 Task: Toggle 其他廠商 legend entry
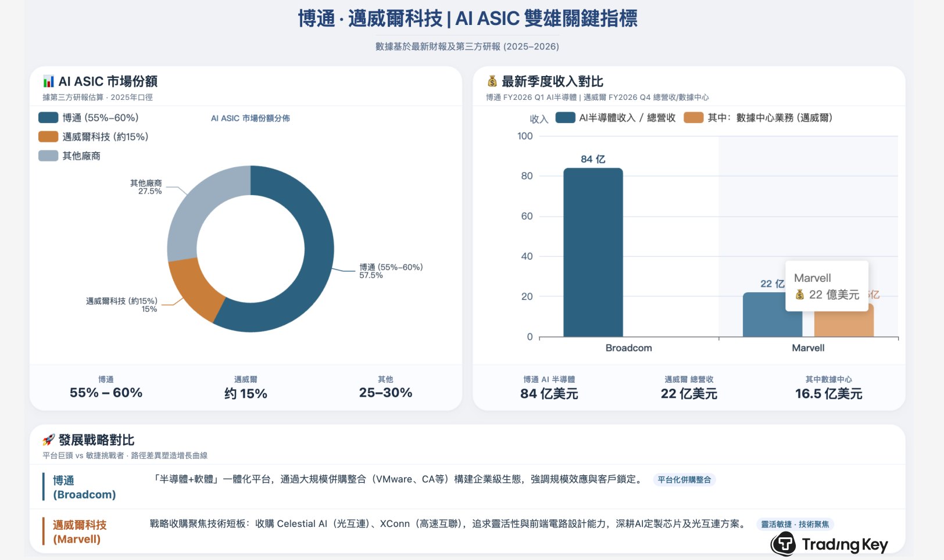tap(70, 156)
